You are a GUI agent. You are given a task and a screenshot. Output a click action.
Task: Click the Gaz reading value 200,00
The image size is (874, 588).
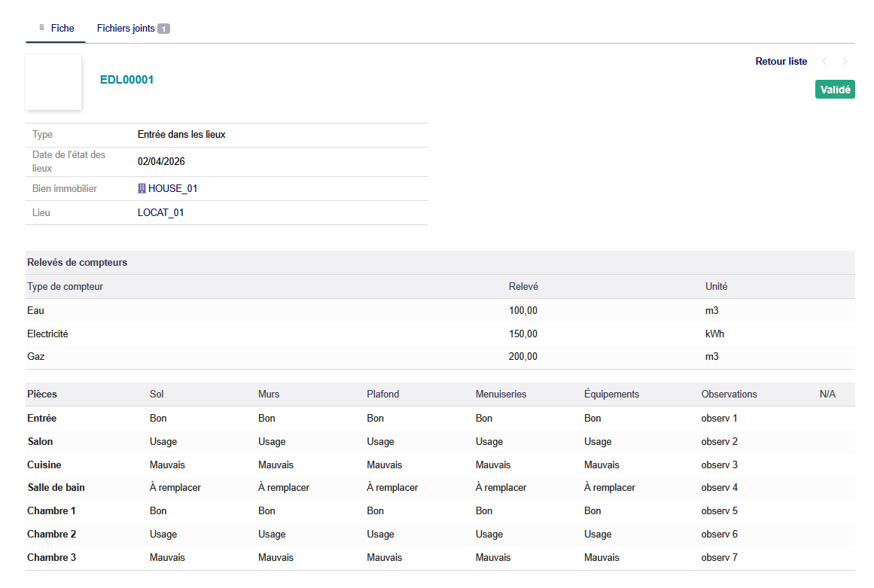click(x=522, y=357)
